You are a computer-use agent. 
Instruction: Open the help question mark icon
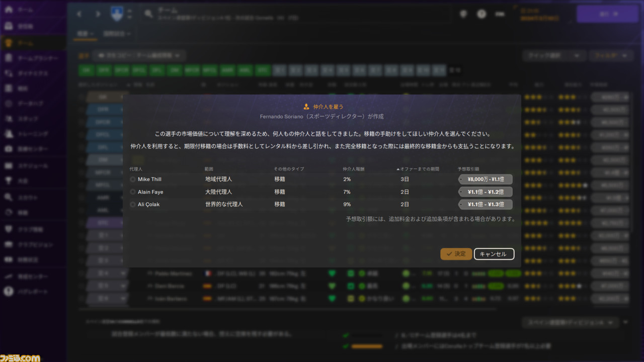click(x=481, y=14)
